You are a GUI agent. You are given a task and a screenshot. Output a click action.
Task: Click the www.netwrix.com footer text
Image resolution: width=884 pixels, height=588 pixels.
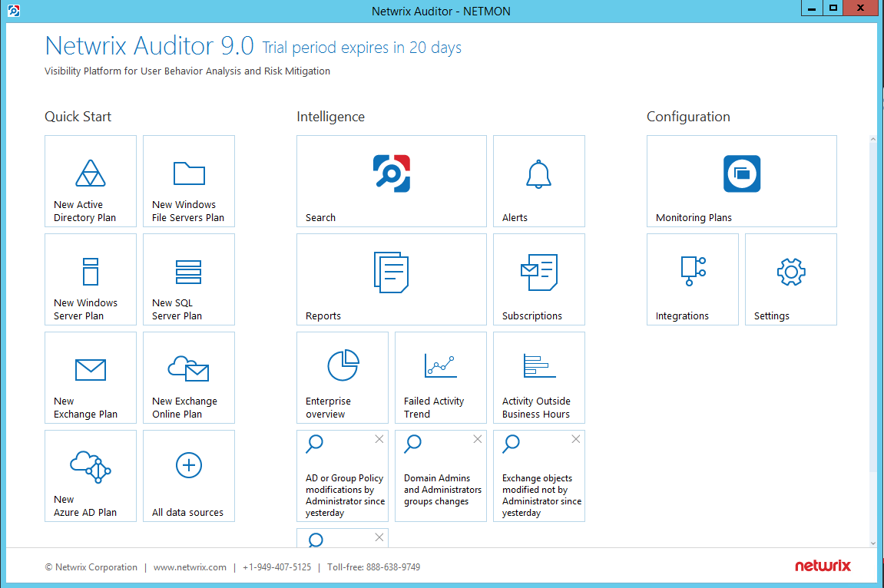(190, 567)
